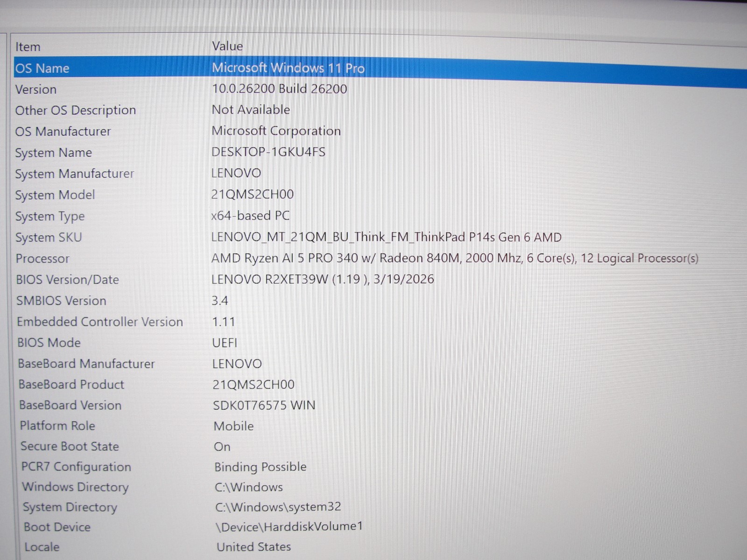
Task: Select the Windows Directory row label
Action: click(x=75, y=487)
